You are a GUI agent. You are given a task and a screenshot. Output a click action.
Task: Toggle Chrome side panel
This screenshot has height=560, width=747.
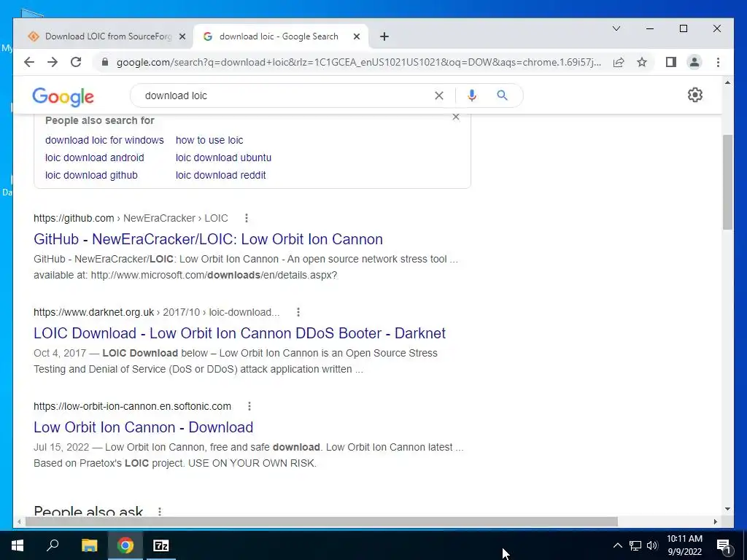click(671, 63)
